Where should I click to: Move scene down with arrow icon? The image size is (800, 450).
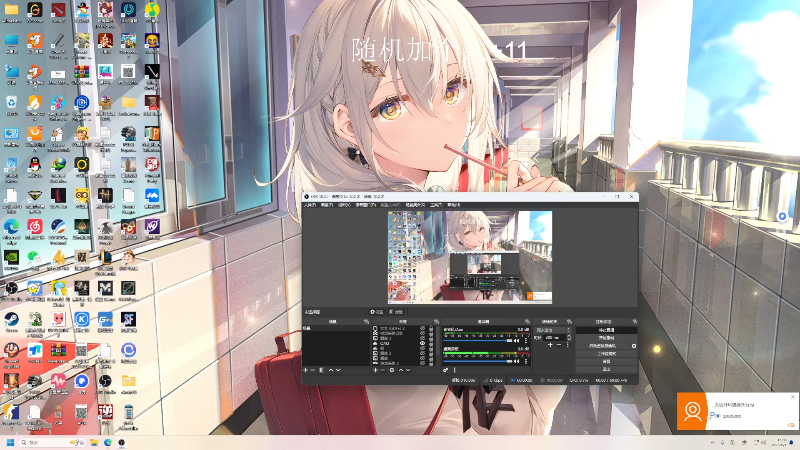coord(338,370)
